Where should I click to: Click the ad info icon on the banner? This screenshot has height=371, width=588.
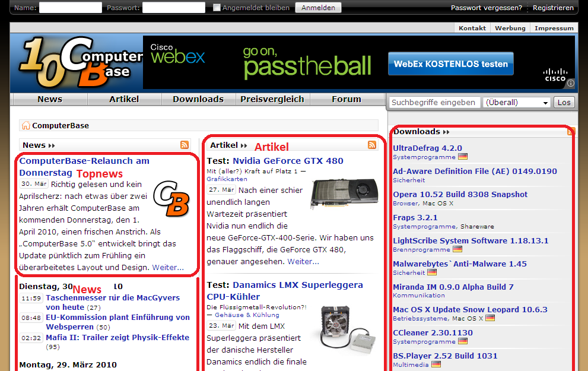[570, 83]
